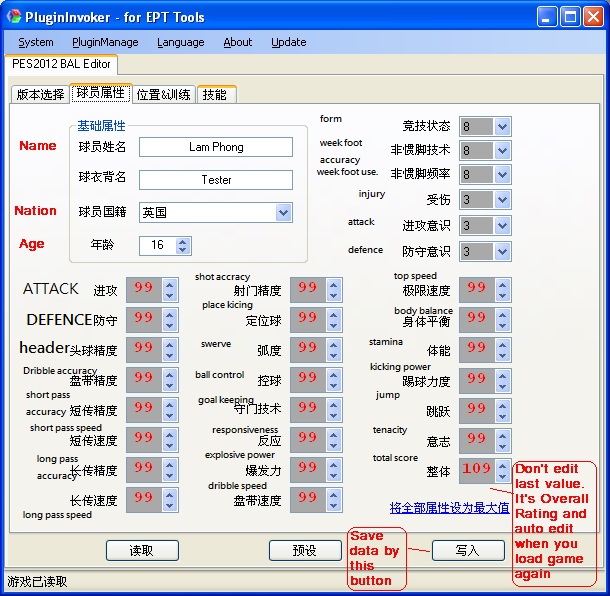Click the 写入 write button to save
The height and width of the screenshot is (596, 610).
click(467, 551)
